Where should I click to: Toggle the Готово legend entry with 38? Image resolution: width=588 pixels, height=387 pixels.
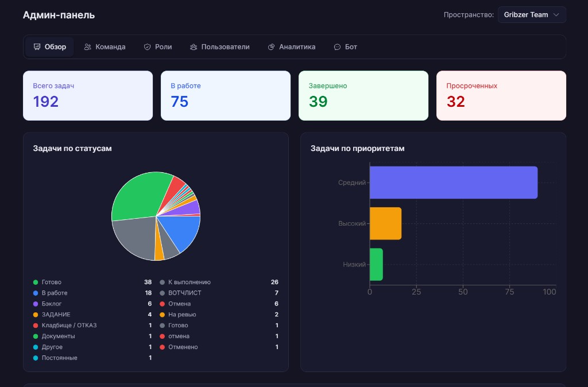coord(52,282)
